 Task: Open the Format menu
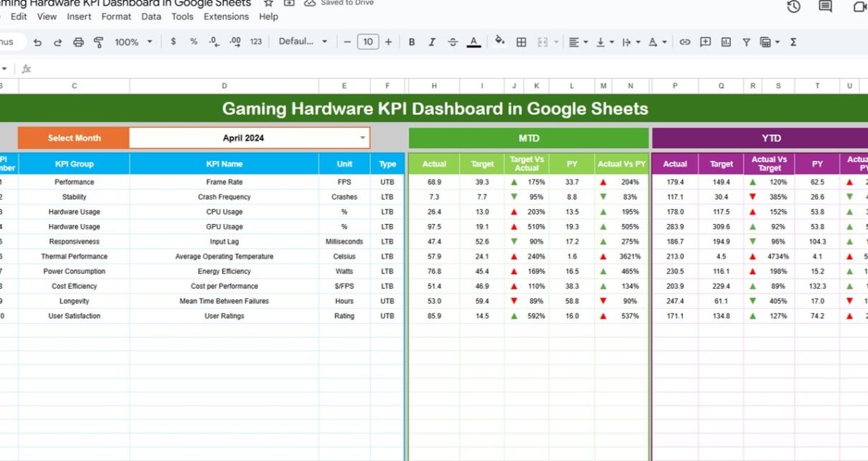point(116,17)
